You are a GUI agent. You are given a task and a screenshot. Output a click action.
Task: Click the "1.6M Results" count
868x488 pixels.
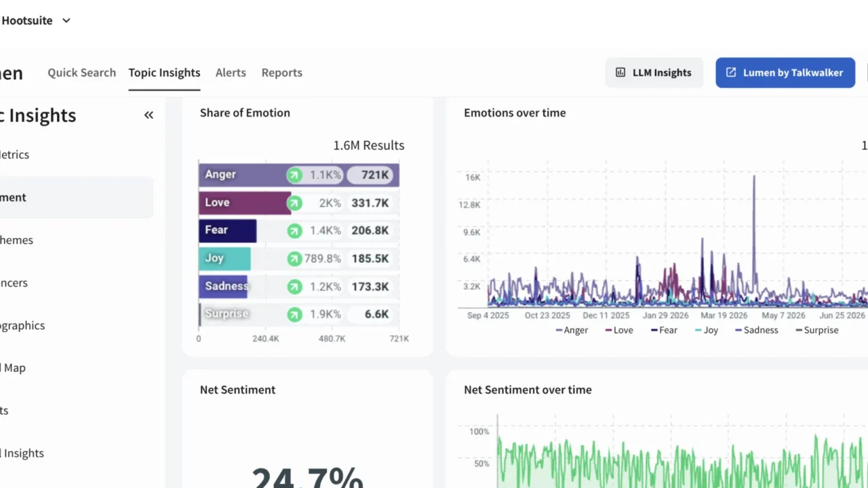[368, 146]
